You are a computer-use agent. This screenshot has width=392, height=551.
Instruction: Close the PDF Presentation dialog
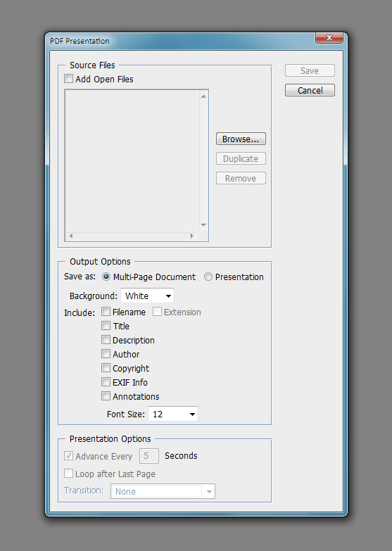click(329, 37)
